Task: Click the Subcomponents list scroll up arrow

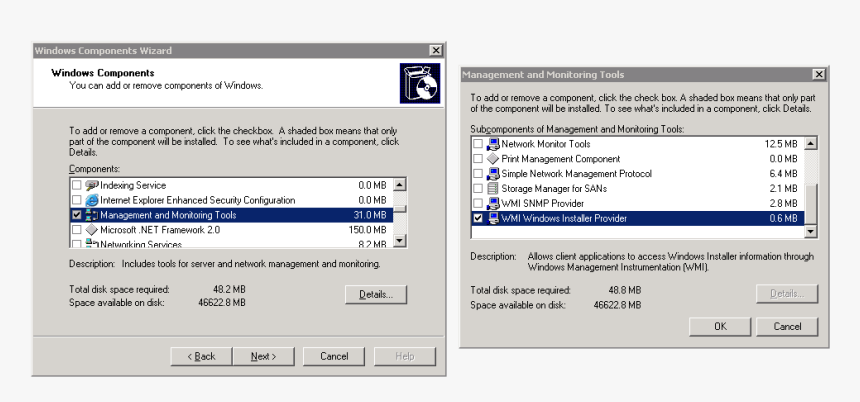Action: 811,144
